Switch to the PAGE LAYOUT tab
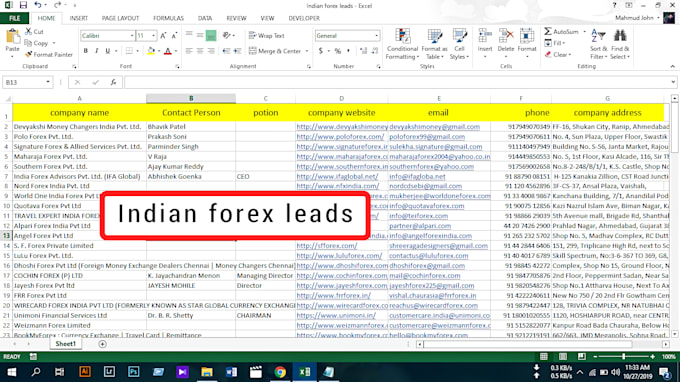 click(120, 18)
